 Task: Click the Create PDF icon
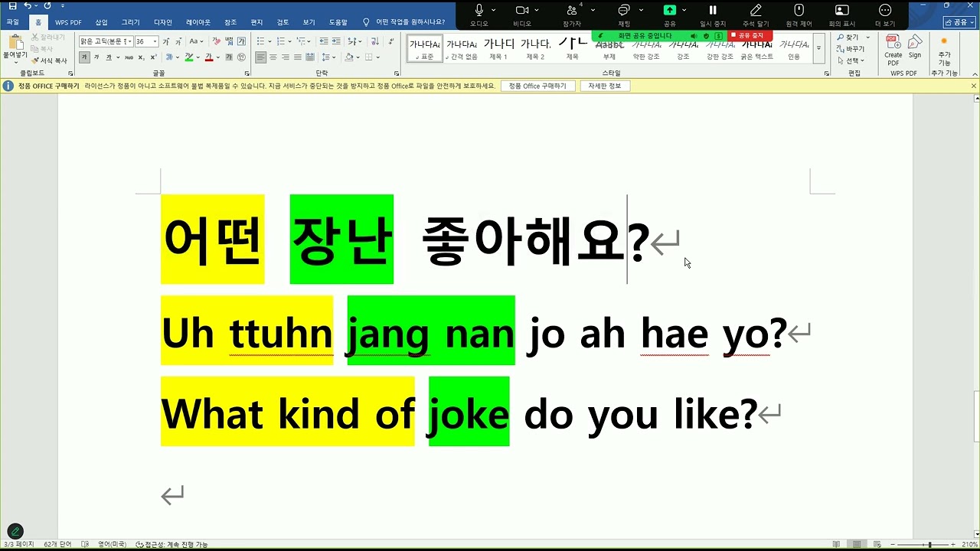tap(893, 46)
